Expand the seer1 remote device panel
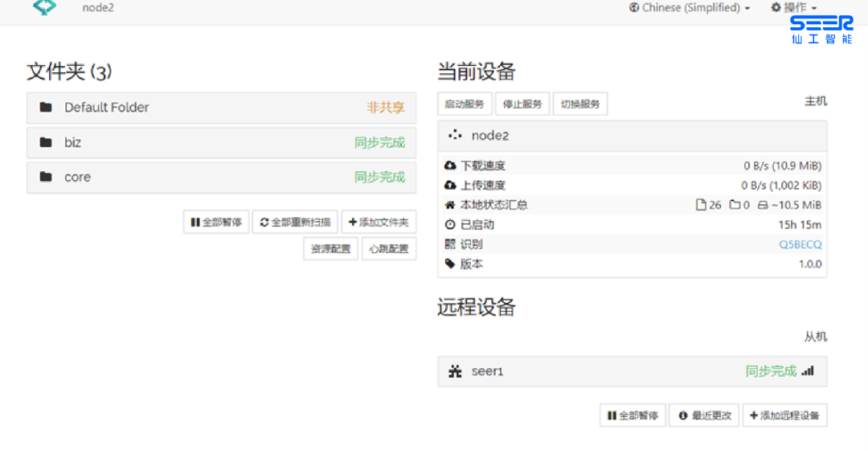This screenshot has height=450, width=868. pyautogui.click(x=632, y=371)
